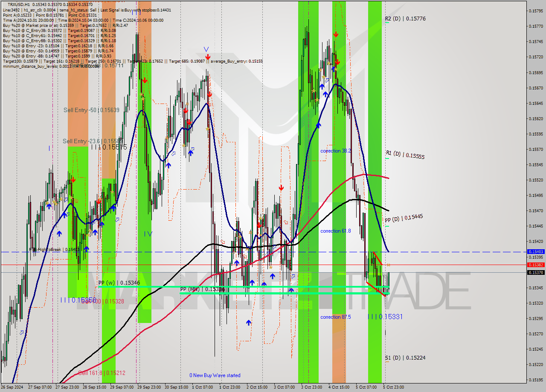Select the S1 (D) | 0.15224 pivot label
The image size is (546, 392).
click(x=405, y=358)
